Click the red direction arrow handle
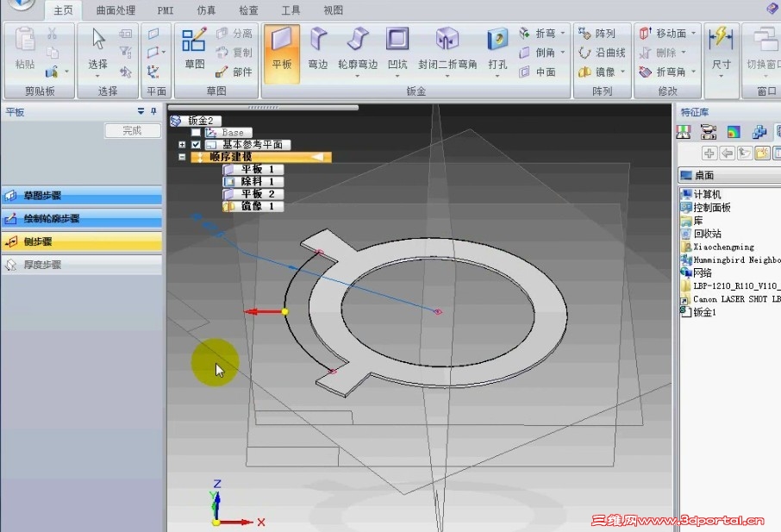 pyautogui.click(x=264, y=312)
